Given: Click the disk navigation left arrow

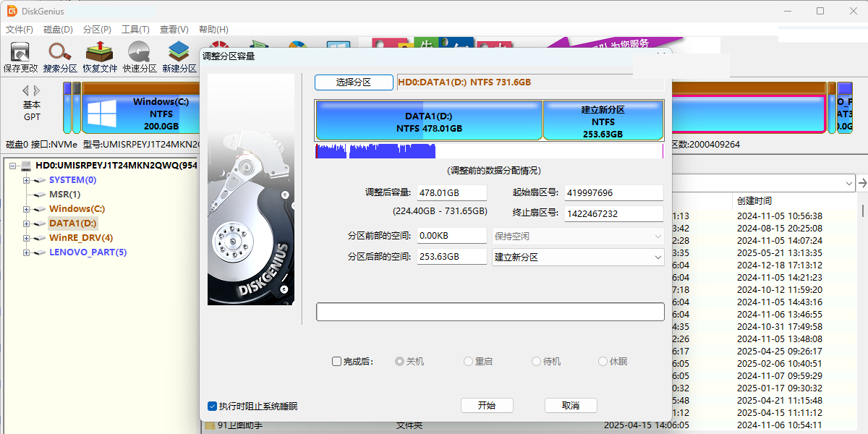Looking at the screenshot, I should pyautogui.click(x=25, y=90).
